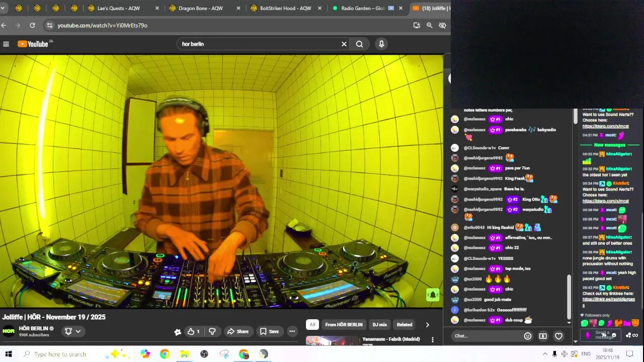Viewport: 644px width, 362px height.
Task: Jump to 'New messages' in Kick chat
Action: click(609, 145)
